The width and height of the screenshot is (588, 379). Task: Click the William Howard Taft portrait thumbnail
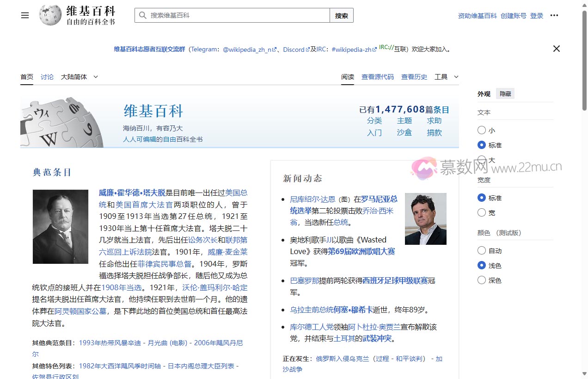coord(61,227)
